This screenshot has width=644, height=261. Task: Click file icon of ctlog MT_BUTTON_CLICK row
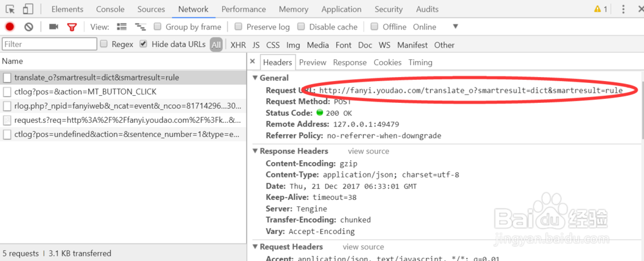[x=7, y=92]
